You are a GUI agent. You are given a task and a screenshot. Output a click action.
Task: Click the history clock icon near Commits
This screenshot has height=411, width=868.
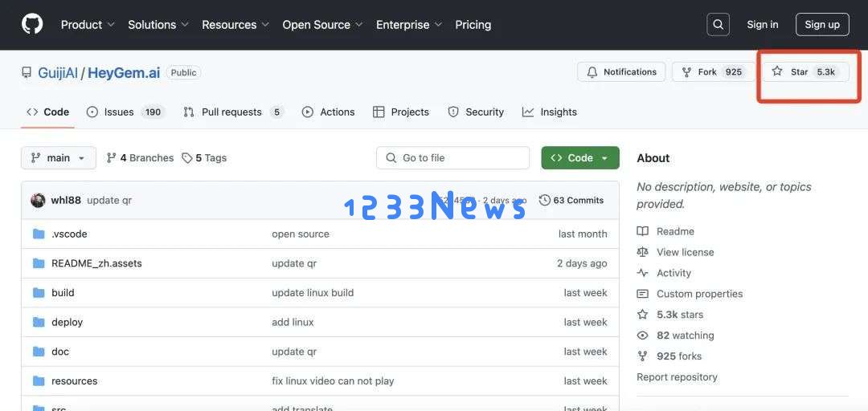545,200
